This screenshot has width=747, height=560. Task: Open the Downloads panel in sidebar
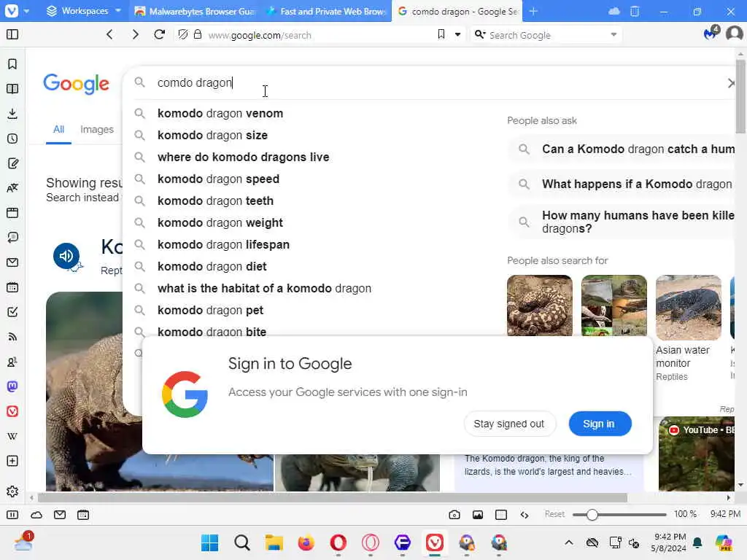pyautogui.click(x=12, y=114)
